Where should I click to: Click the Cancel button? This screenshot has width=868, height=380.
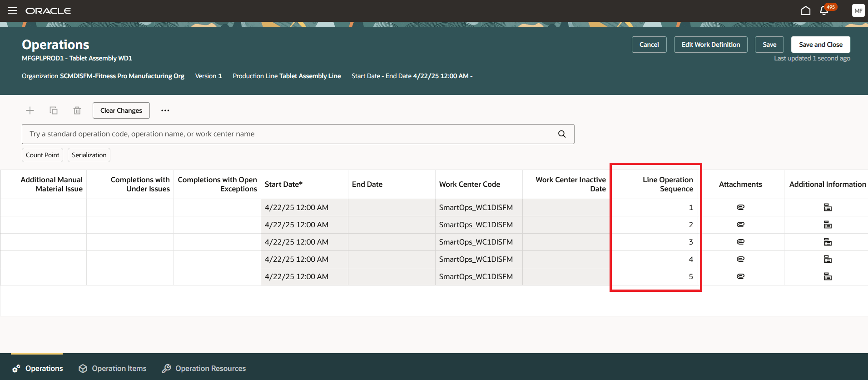tap(649, 45)
